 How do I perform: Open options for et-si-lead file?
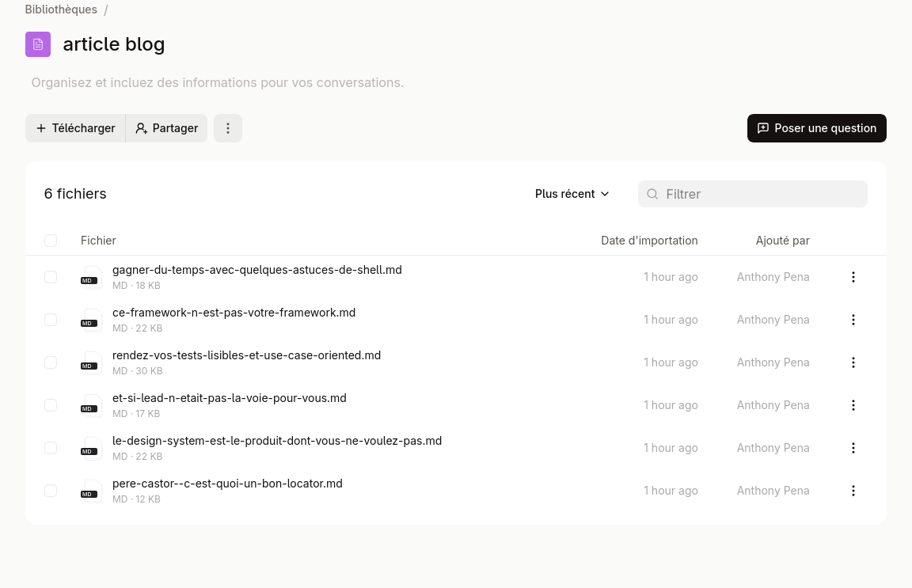[x=853, y=405]
